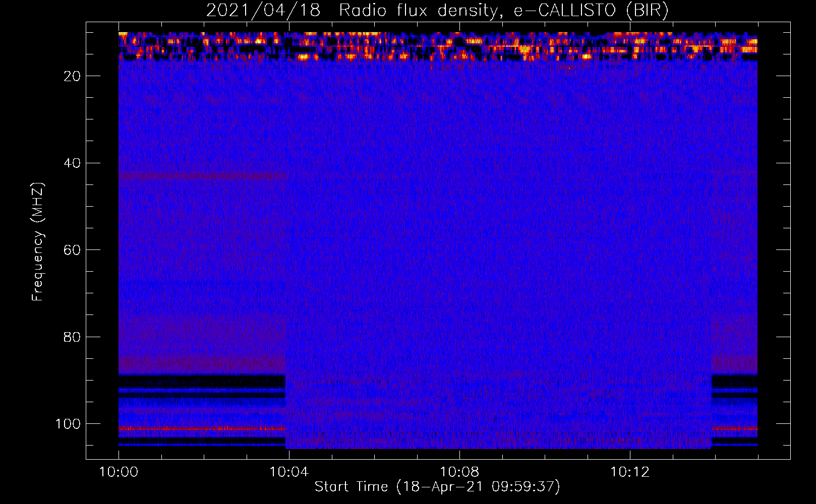816x504 pixels.
Task: Click the bright red emission line near 101 MHz
Action: (x=202, y=428)
